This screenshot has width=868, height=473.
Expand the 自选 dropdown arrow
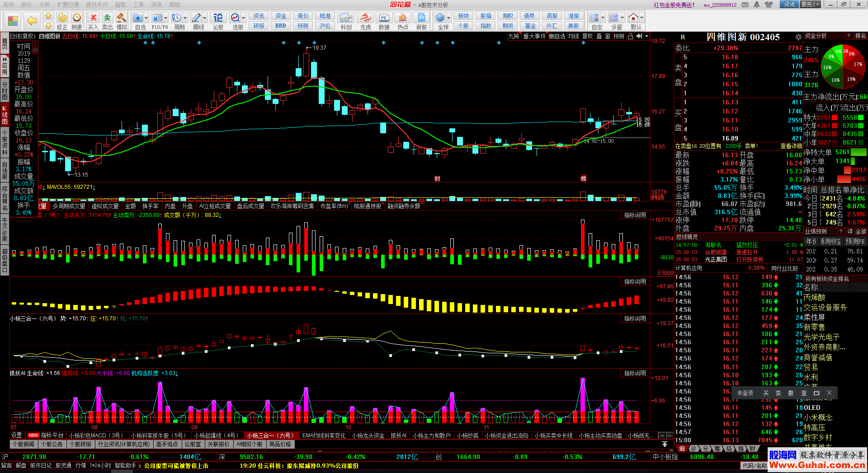click(146, 18)
